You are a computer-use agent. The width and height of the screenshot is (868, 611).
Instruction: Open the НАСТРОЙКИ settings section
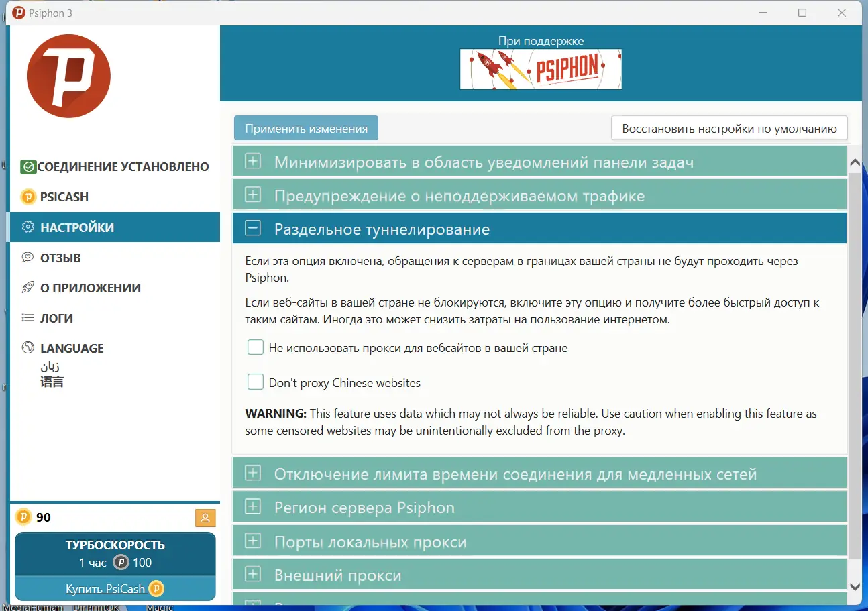click(x=115, y=227)
